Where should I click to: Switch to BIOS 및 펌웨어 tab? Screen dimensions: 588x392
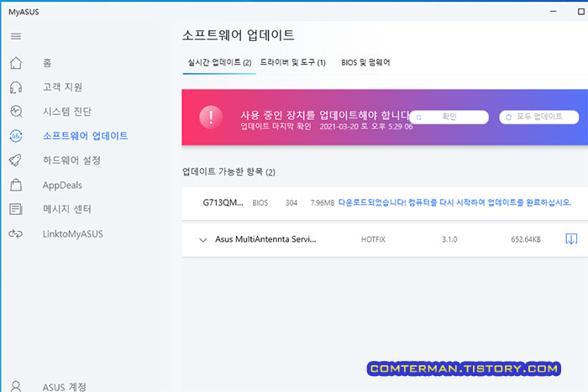365,63
